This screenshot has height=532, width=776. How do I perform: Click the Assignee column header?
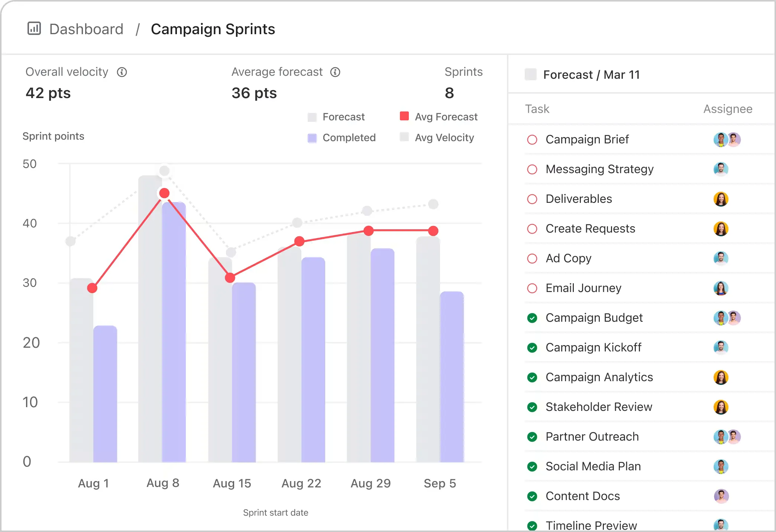[728, 109]
